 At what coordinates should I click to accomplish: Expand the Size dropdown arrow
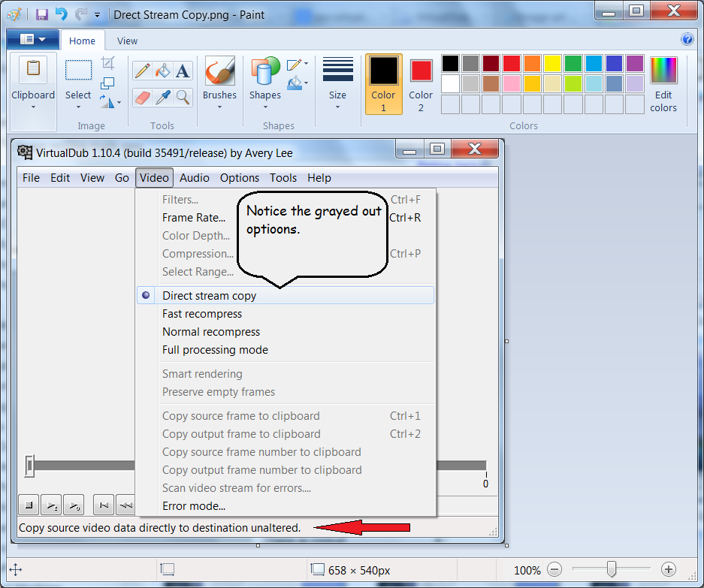(x=337, y=107)
